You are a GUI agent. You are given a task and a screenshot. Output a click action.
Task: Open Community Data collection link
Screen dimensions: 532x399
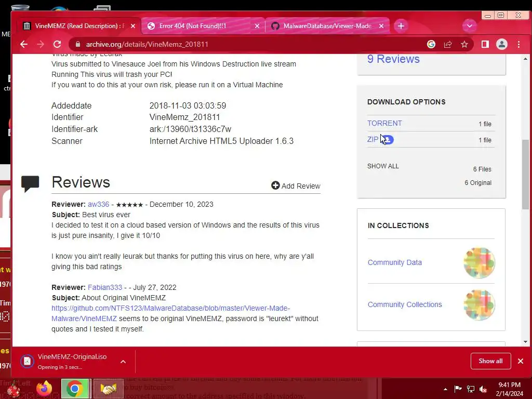[395, 262]
